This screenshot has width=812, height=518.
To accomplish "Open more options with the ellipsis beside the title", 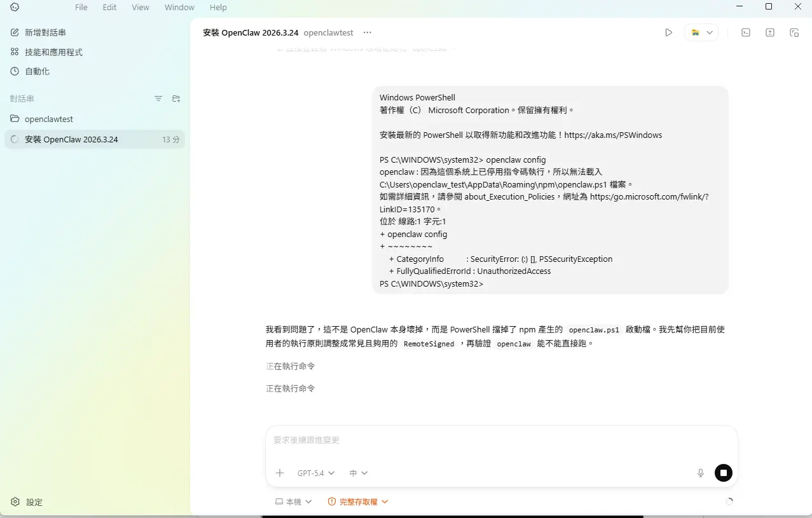I will tap(367, 32).
